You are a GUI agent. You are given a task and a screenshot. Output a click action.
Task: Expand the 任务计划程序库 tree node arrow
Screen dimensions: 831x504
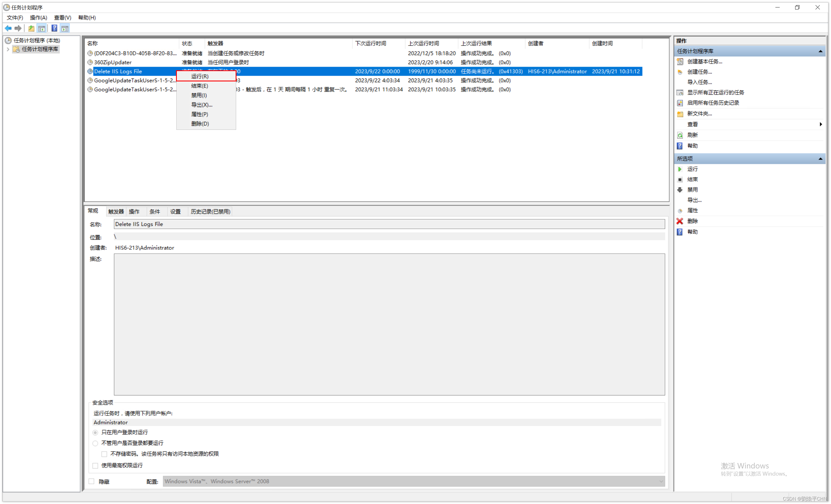[8, 50]
